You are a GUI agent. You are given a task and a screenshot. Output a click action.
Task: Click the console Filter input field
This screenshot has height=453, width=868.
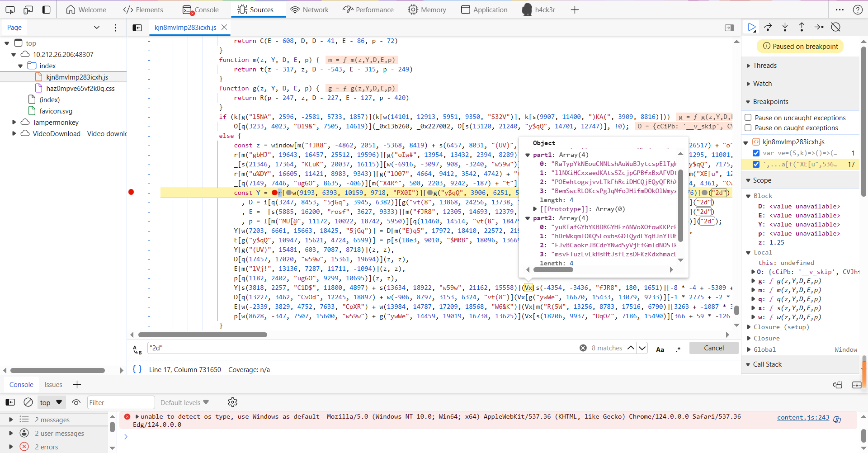coord(120,402)
